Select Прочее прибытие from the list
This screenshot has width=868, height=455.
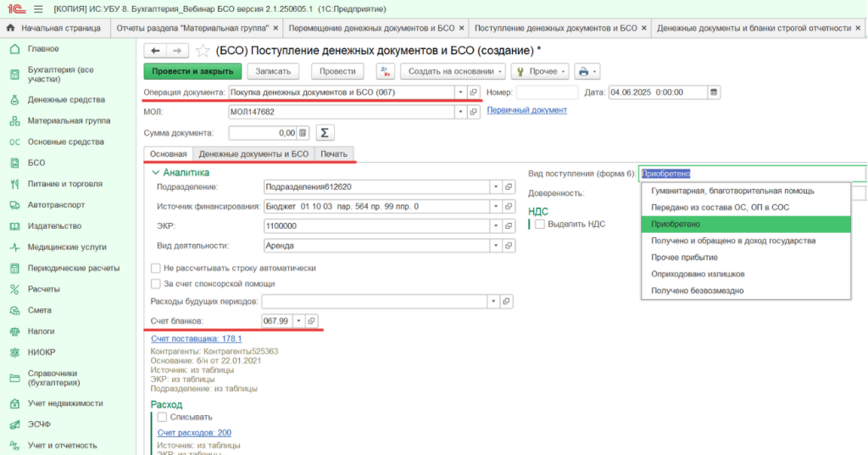pyautogui.click(x=683, y=258)
